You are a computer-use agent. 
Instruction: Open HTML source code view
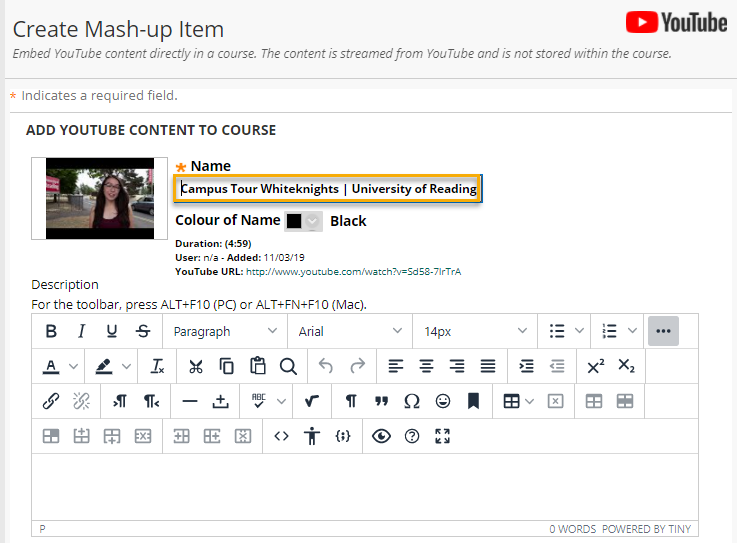click(x=281, y=436)
